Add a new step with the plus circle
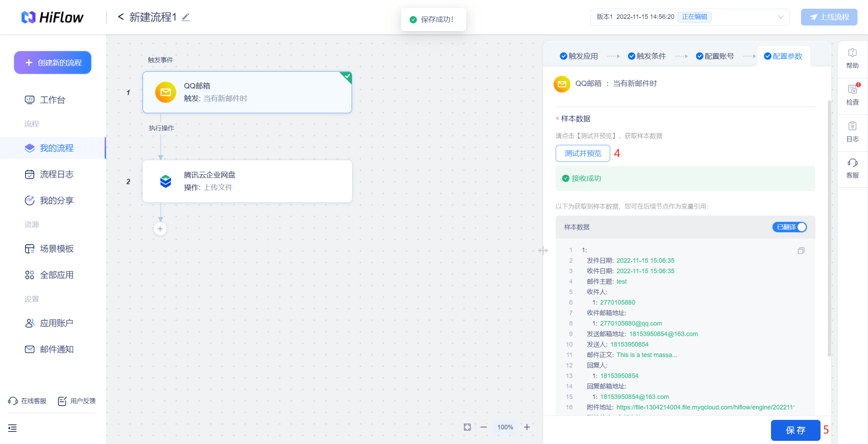 click(160, 229)
